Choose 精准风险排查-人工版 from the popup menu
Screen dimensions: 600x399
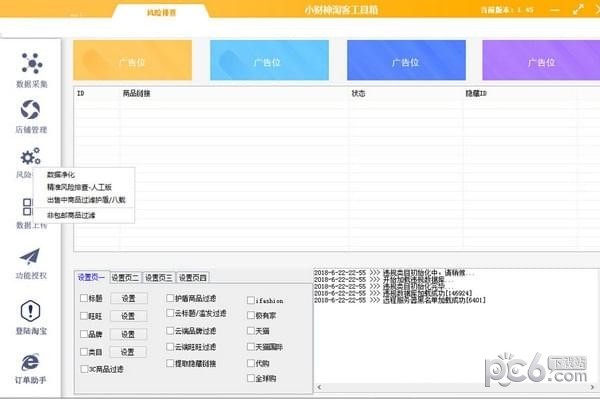pos(79,187)
